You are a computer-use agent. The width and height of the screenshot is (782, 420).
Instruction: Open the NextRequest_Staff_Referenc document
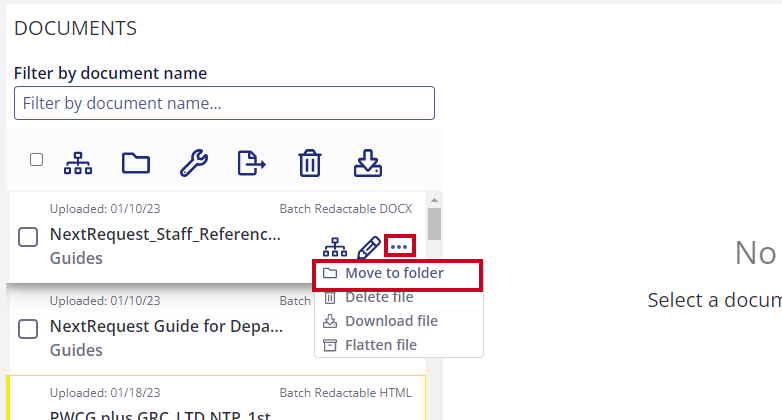click(165, 234)
